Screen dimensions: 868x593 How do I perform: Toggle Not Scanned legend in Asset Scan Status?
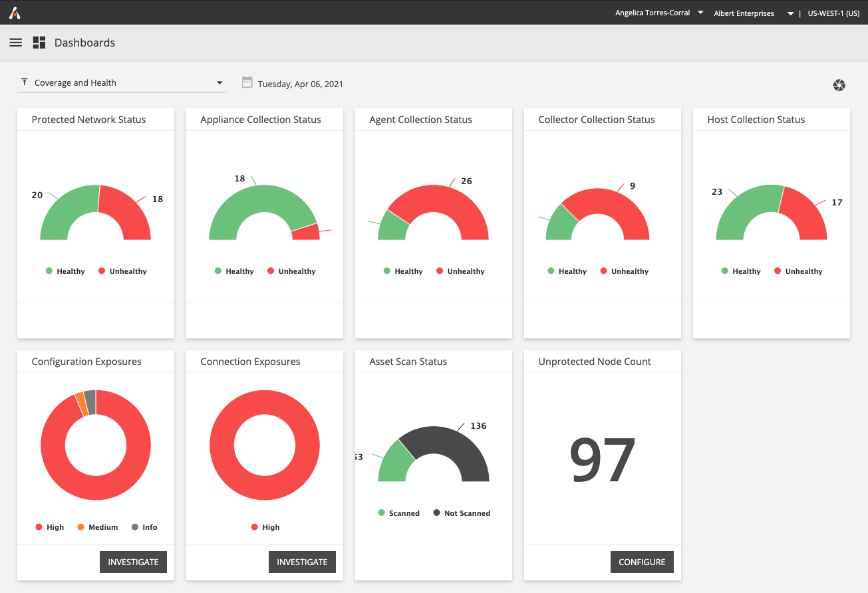coord(461,513)
